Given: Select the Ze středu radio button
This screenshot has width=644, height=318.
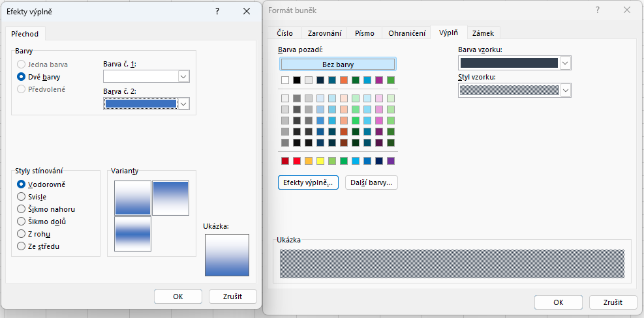Looking at the screenshot, I should pyautogui.click(x=22, y=246).
